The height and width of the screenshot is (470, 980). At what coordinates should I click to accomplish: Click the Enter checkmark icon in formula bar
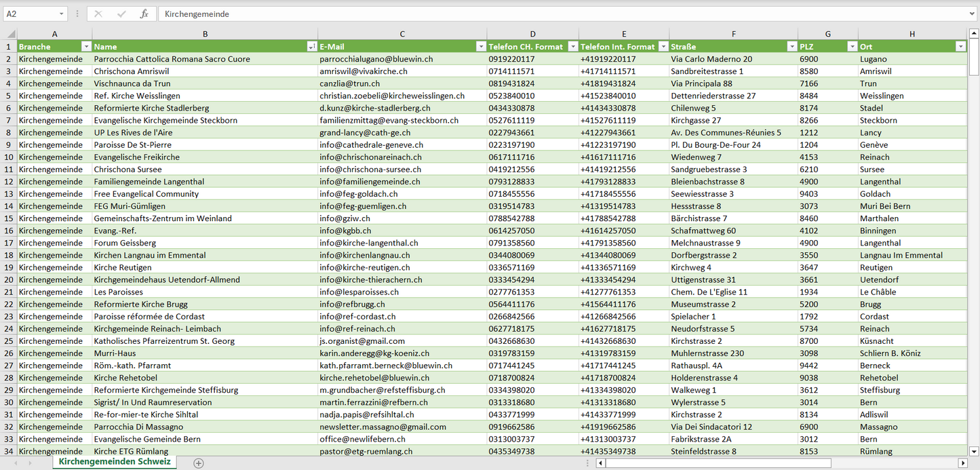121,14
